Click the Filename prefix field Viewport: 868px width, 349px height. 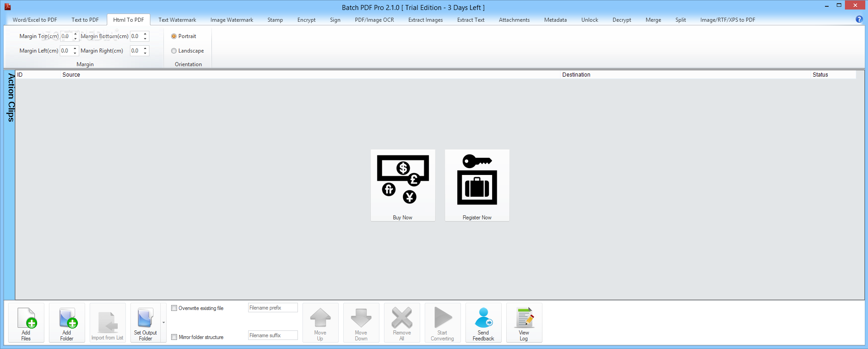(273, 308)
